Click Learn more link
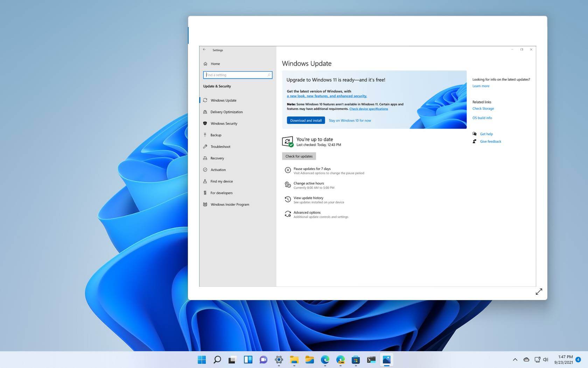The width and height of the screenshot is (588, 368). click(x=481, y=86)
